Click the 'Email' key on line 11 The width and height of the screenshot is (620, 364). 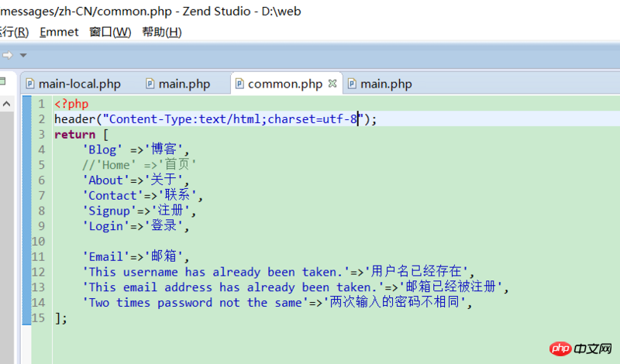(105, 257)
